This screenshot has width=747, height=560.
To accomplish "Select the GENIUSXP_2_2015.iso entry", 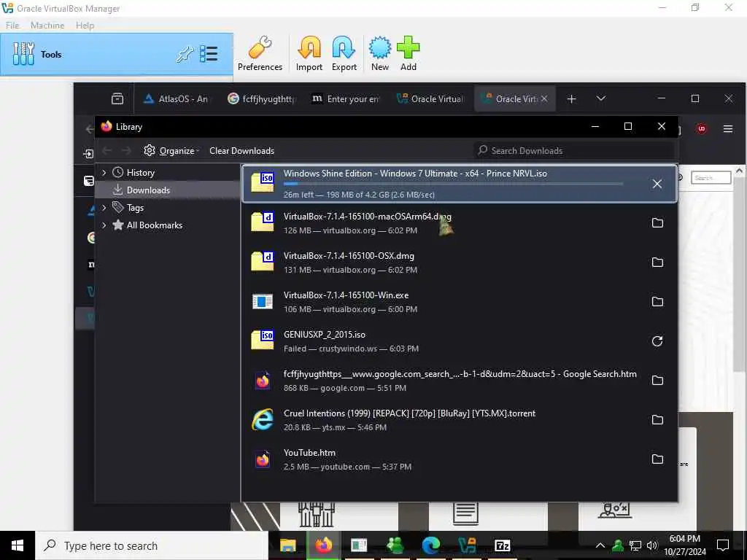I will (460, 341).
